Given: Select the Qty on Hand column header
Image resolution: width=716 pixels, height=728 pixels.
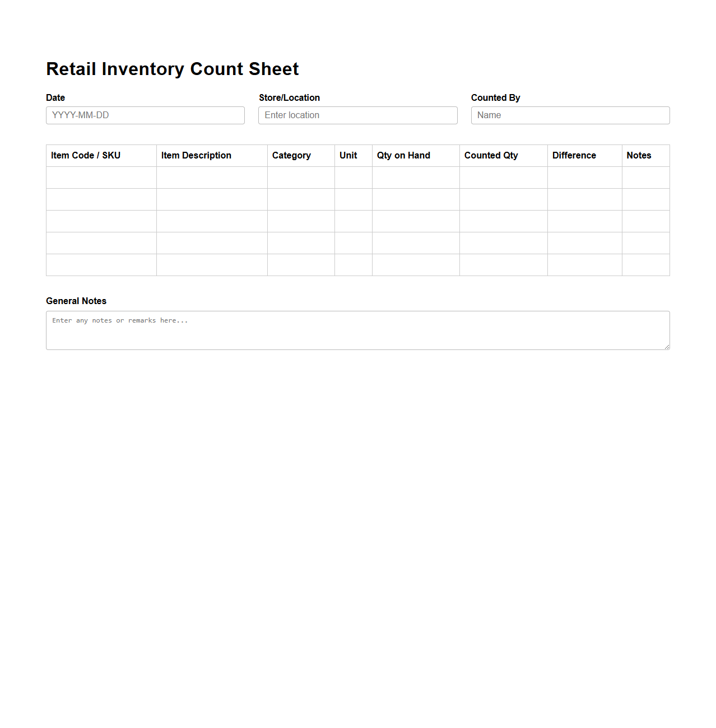Looking at the screenshot, I should click(403, 155).
